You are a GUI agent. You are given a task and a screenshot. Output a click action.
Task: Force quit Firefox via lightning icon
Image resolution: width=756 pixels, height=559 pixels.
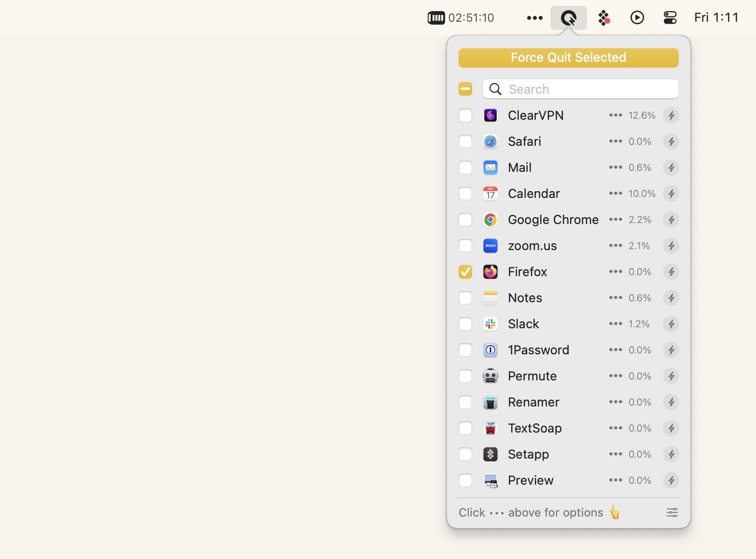tap(671, 272)
